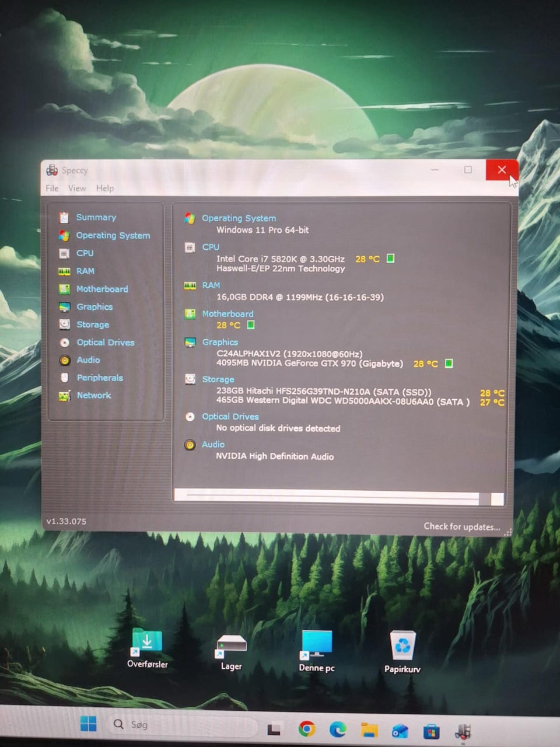Click the disc icon beside the summary Optical Drives heading
Screen dimensions: 560x747
(190, 417)
